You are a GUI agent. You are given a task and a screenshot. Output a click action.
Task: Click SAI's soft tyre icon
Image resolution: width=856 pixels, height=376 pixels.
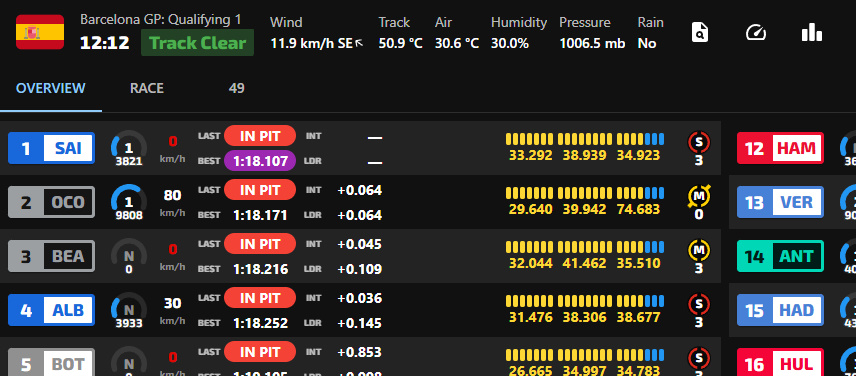(x=699, y=142)
